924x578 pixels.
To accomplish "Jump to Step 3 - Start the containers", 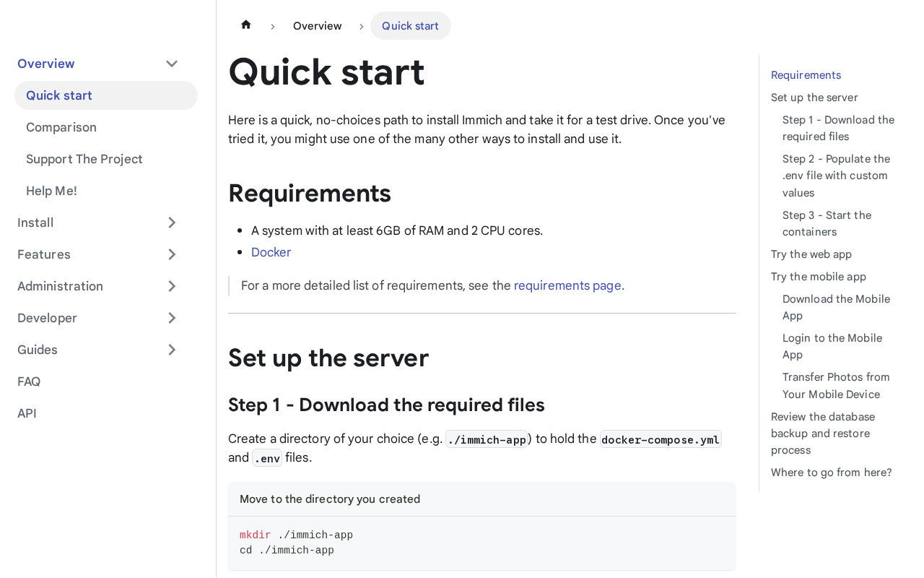I will point(827,223).
